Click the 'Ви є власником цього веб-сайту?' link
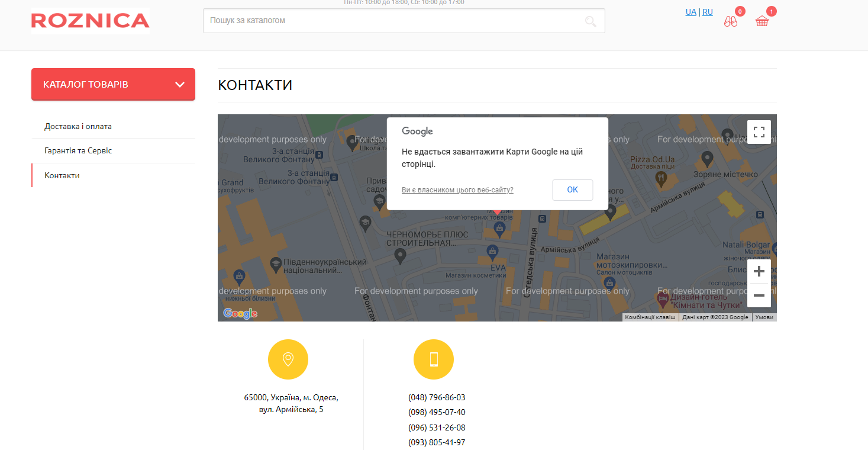The width and height of the screenshot is (868, 450). click(x=457, y=190)
